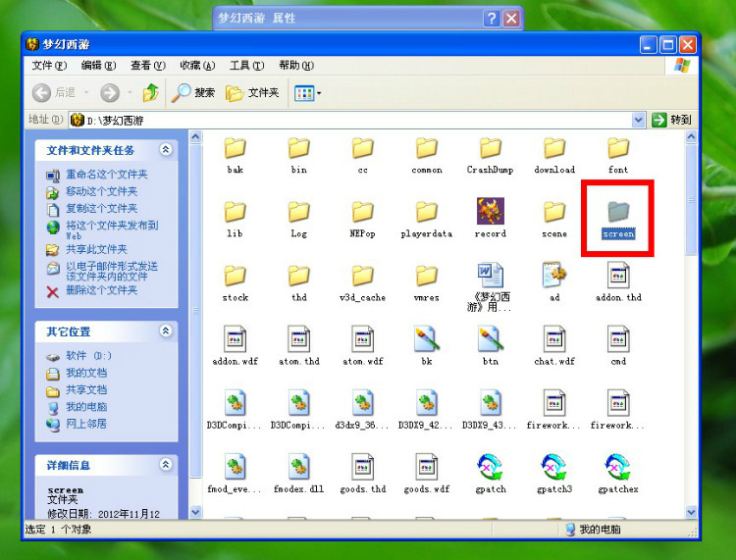Toggle the 文件夹 folders pane

(252, 92)
